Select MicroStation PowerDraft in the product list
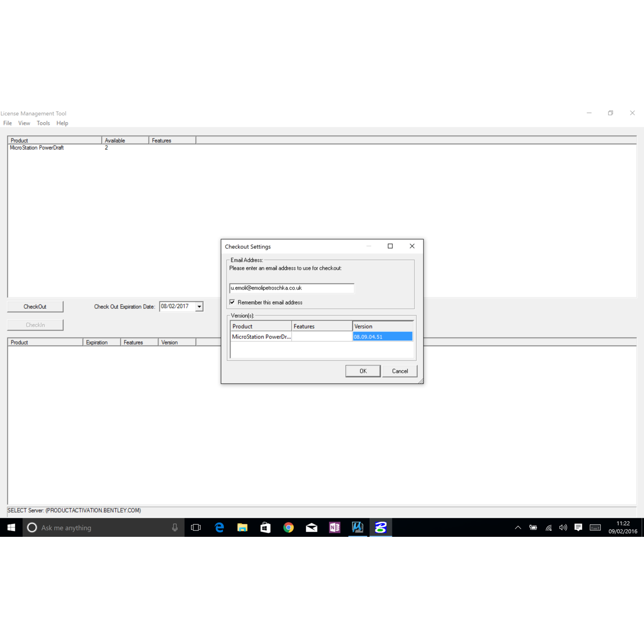Screen dimensions: 644x644 pyautogui.click(x=37, y=148)
